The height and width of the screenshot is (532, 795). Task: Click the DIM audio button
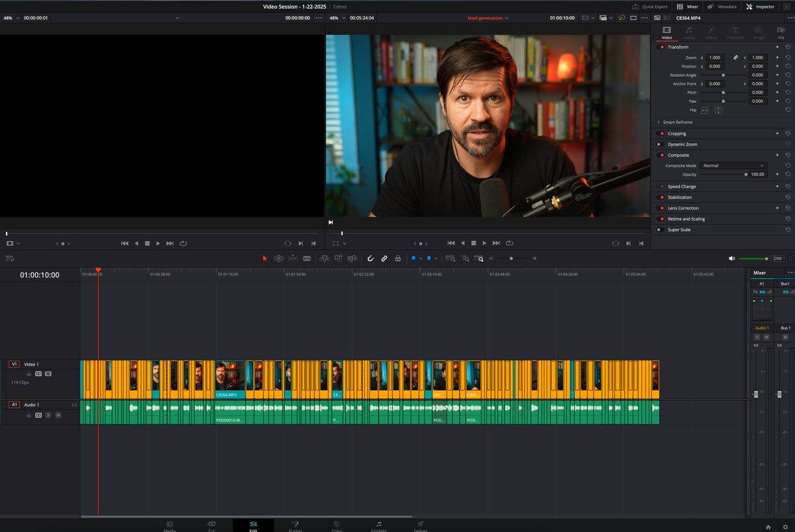pyautogui.click(x=777, y=258)
